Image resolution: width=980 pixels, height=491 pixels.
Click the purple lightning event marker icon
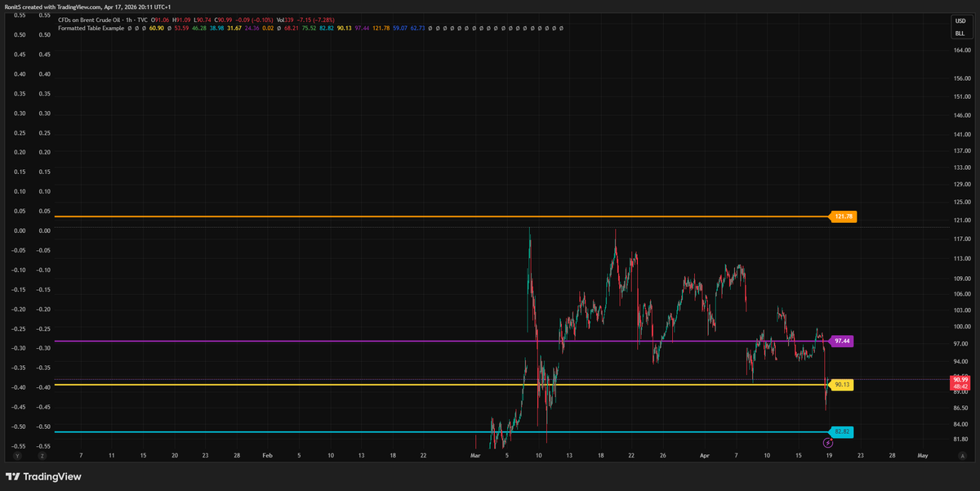click(829, 442)
